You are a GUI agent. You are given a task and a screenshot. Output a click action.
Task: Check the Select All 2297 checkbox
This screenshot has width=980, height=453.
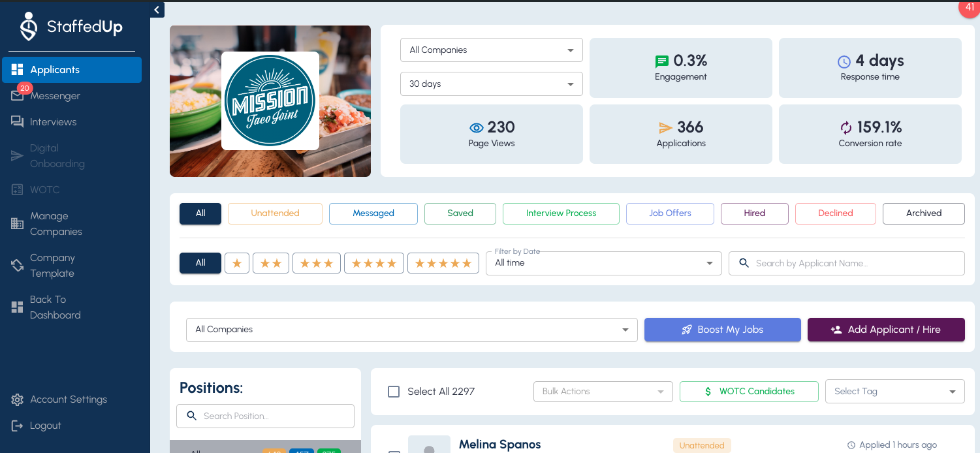(x=394, y=391)
